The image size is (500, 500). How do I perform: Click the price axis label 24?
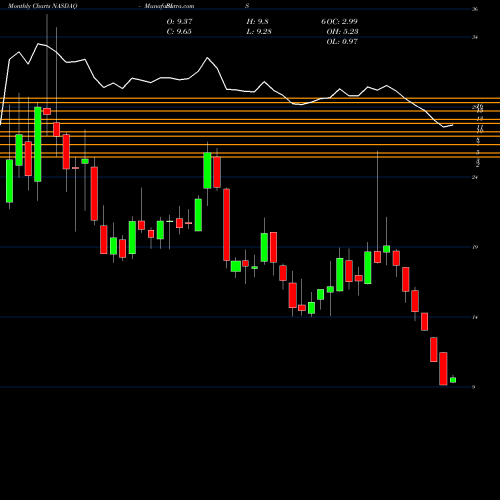(475, 177)
